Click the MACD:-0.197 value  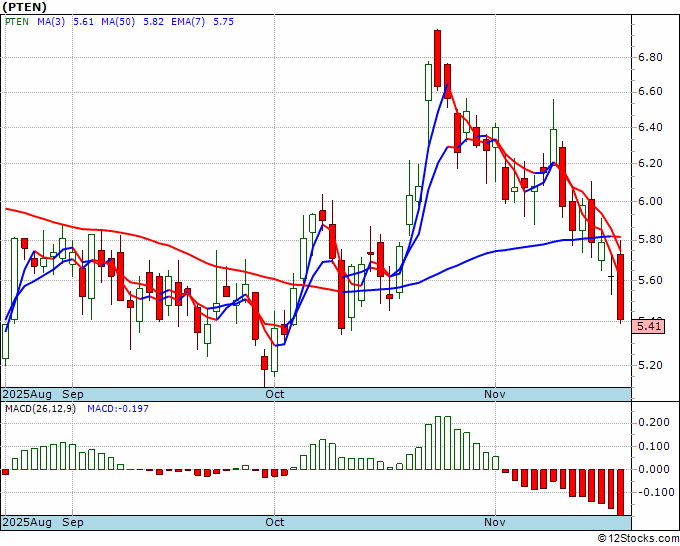click(118, 409)
